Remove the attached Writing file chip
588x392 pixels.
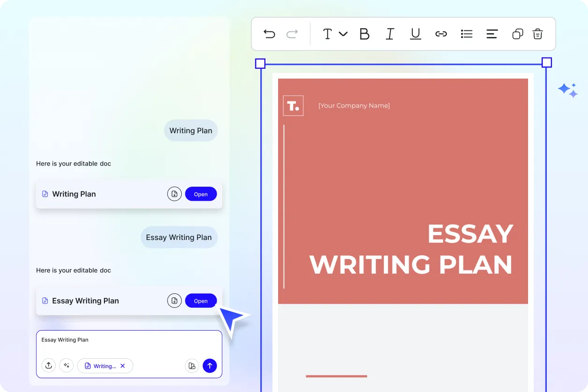click(x=123, y=366)
